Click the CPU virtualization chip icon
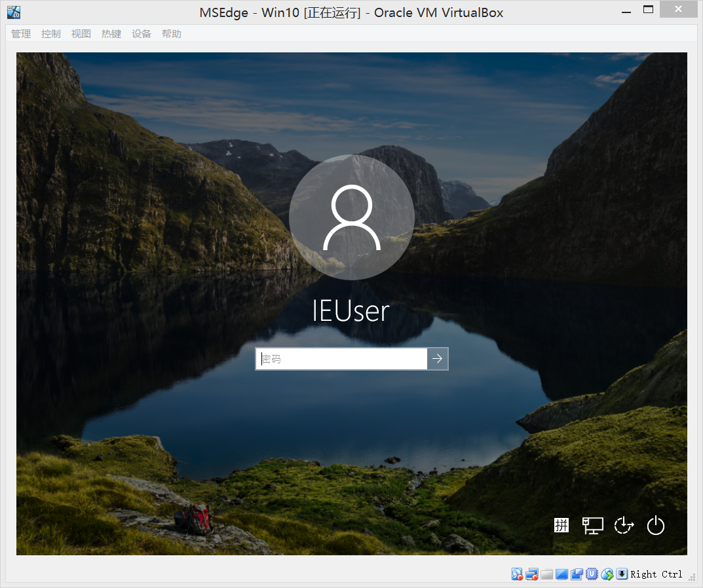This screenshot has width=703, height=588. (x=592, y=574)
